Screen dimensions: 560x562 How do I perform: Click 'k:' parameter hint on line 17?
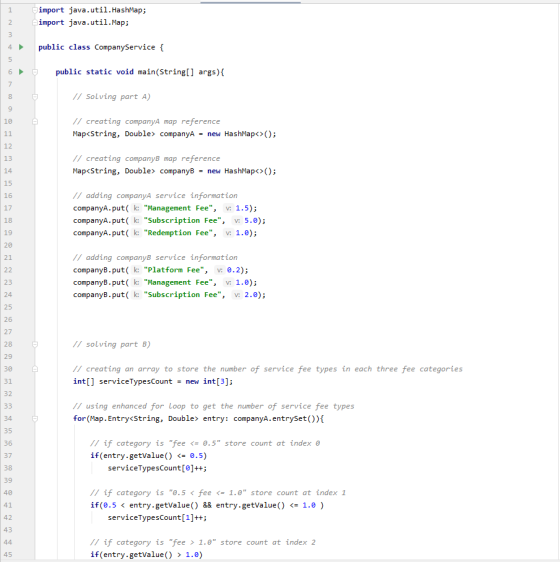point(136,208)
